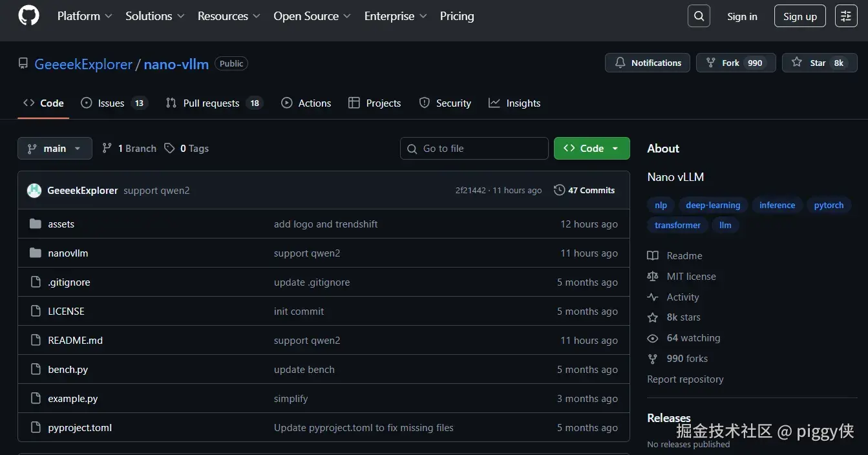Click the Fork icon
The image size is (868, 455).
click(x=710, y=63)
